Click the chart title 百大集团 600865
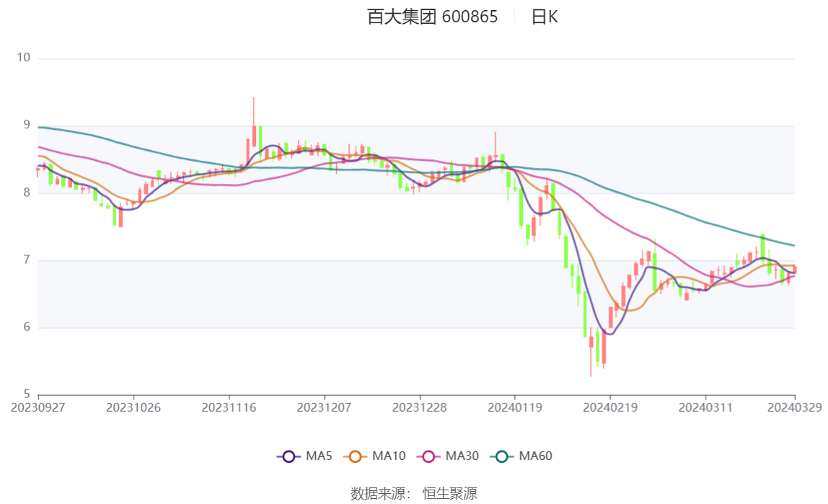The image size is (828, 504). [432, 17]
